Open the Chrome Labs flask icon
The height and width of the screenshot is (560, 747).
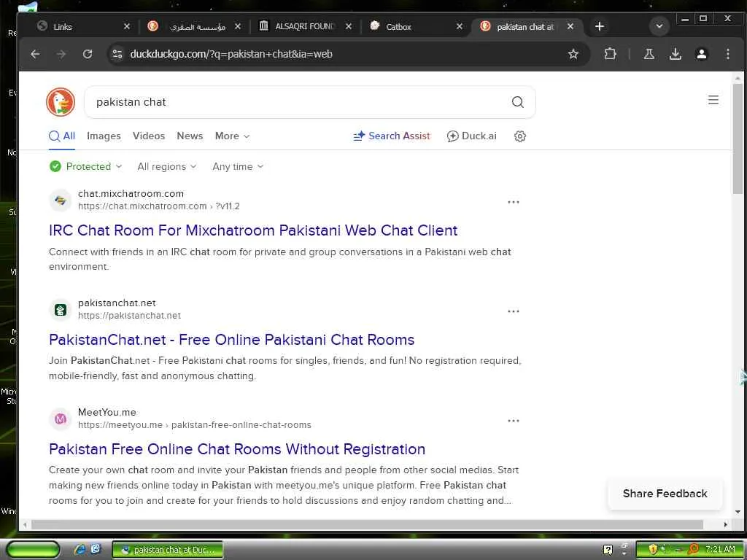click(x=649, y=54)
